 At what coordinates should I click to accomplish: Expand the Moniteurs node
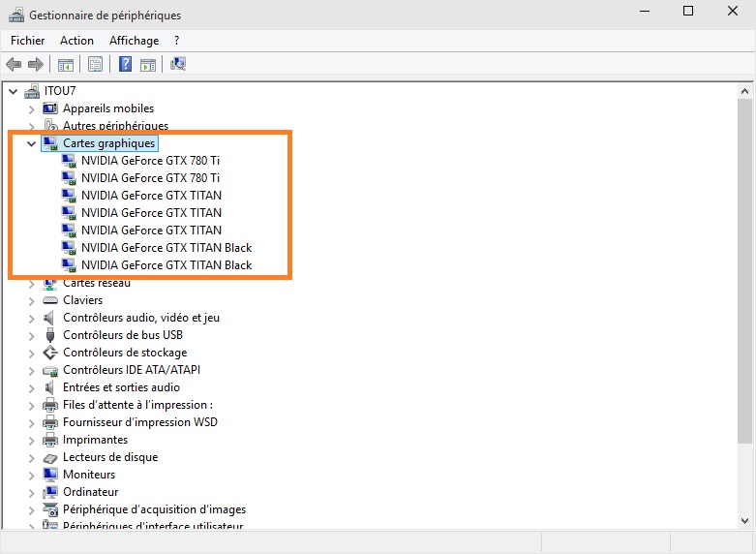pyautogui.click(x=31, y=475)
